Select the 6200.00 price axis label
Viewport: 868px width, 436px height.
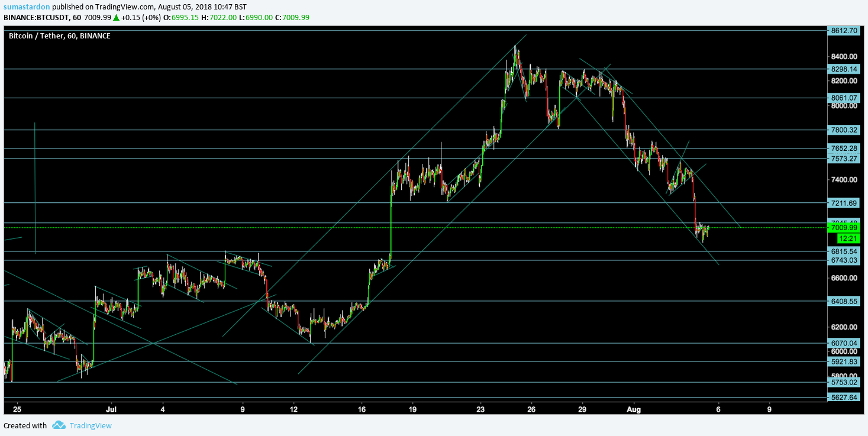(x=844, y=327)
